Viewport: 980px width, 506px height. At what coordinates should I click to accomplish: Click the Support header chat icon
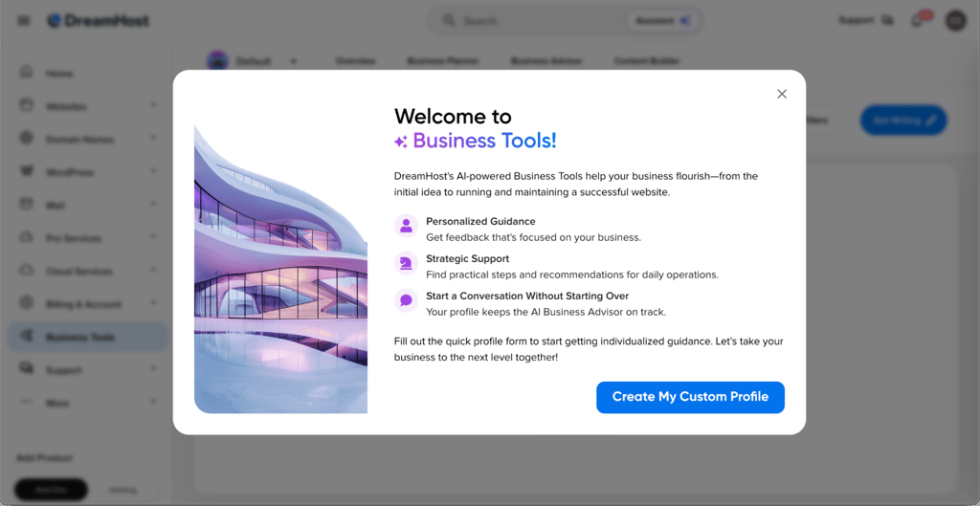887,21
